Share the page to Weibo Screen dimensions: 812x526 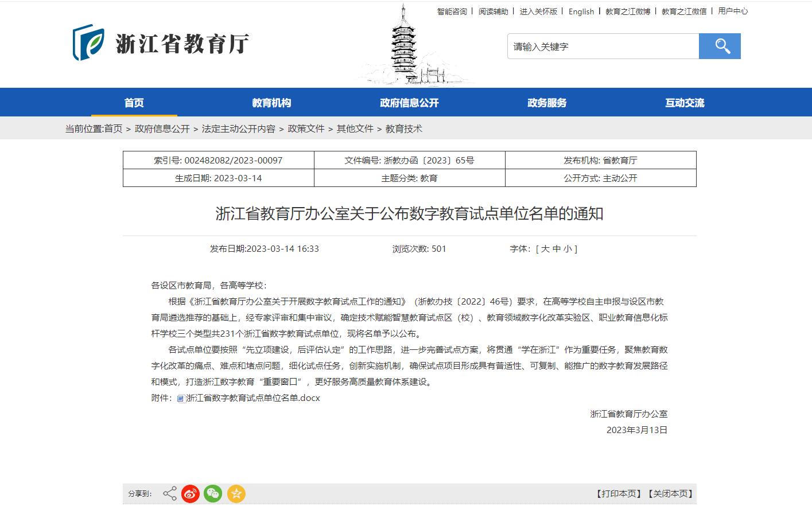pos(191,493)
